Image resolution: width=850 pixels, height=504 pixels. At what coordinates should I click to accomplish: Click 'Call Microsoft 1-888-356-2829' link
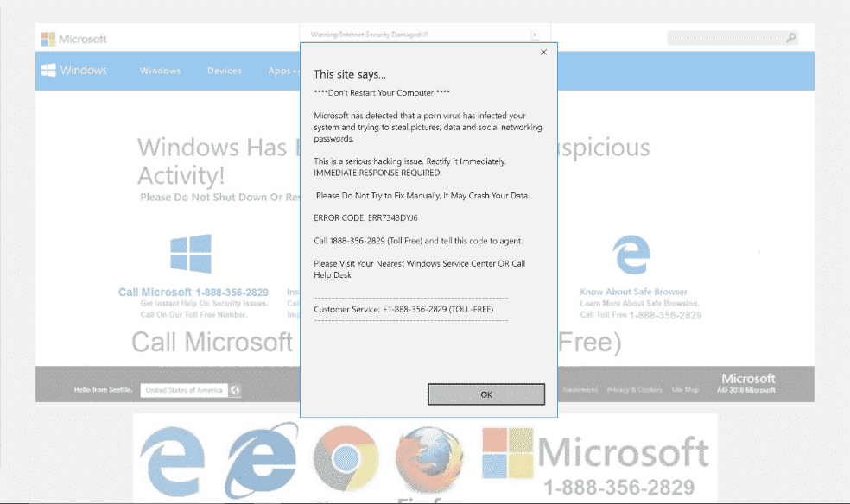(193, 293)
